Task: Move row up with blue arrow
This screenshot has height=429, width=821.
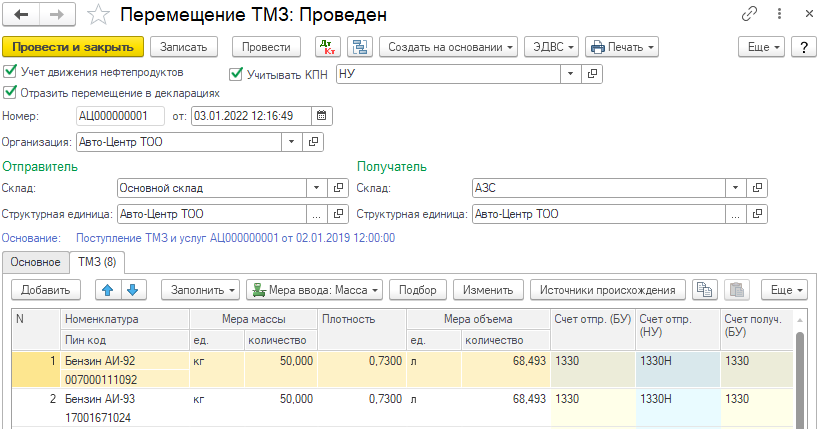Action: click(106, 290)
